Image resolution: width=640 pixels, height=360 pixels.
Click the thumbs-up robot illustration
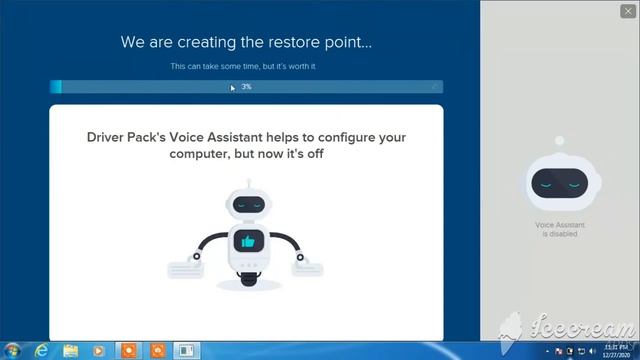pyautogui.click(x=246, y=235)
